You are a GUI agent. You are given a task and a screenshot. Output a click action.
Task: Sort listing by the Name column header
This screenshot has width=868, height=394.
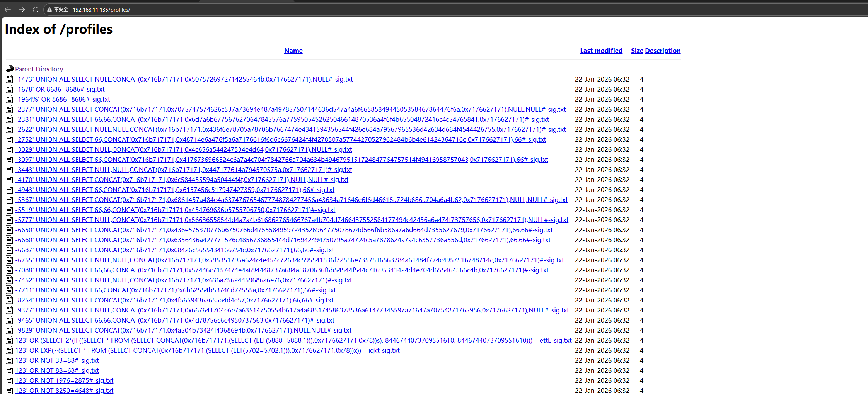tap(293, 51)
